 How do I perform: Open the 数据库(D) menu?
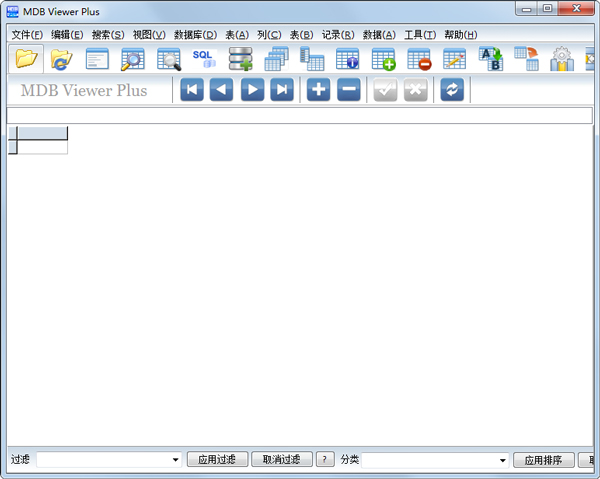[x=195, y=35]
